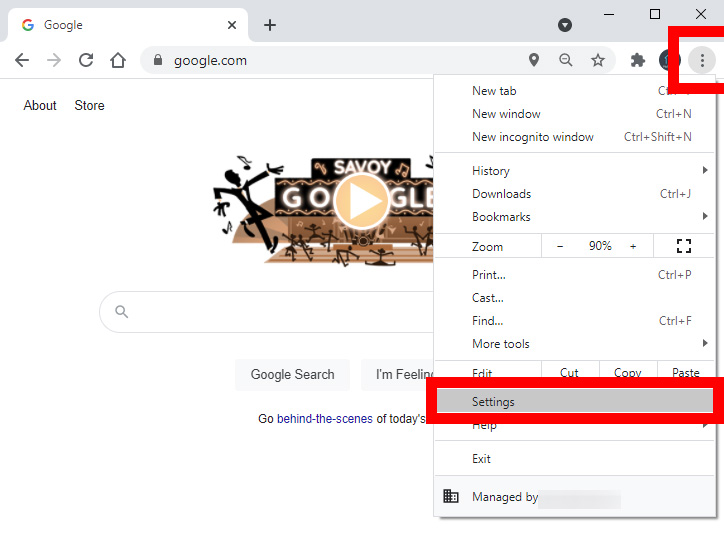
Task: Open the behind-the-scenes link
Action: tap(325, 418)
